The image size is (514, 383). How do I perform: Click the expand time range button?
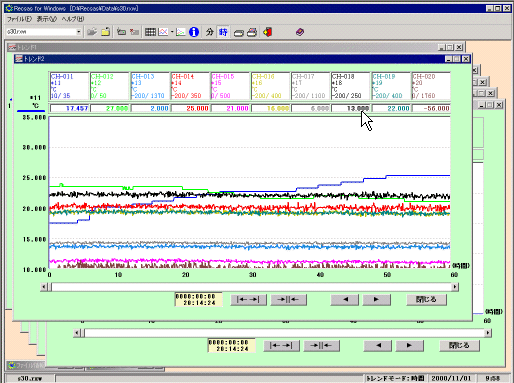[x=248, y=299]
